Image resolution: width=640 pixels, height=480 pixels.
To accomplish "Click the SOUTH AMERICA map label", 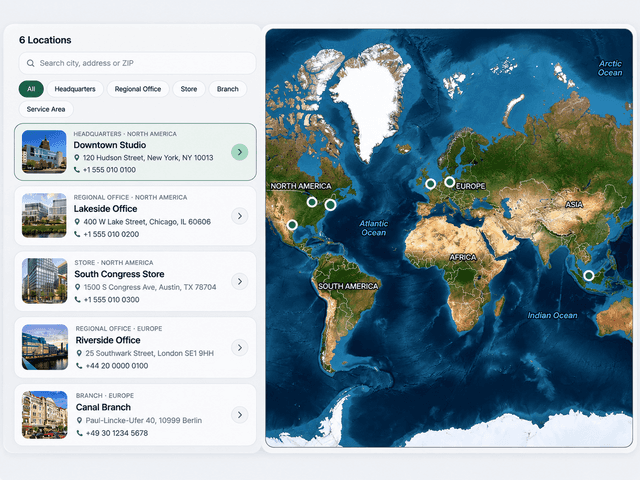I will click(x=348, y=286).
